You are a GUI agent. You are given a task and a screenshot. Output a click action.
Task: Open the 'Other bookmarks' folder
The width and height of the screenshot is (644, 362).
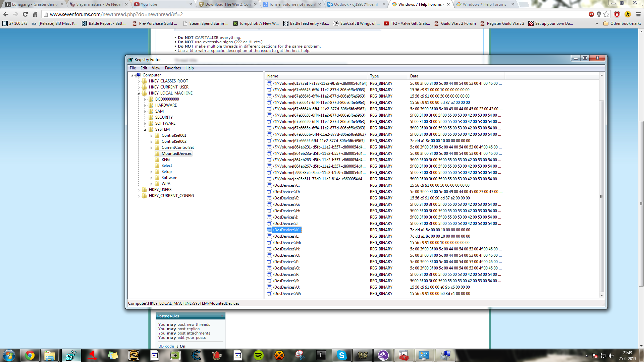click(x=622, y=23)
